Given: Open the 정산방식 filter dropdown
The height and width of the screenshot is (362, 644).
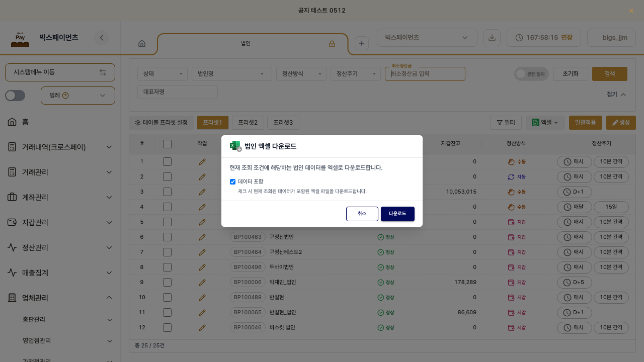Looking at the screenshot, I should point(301,74).
